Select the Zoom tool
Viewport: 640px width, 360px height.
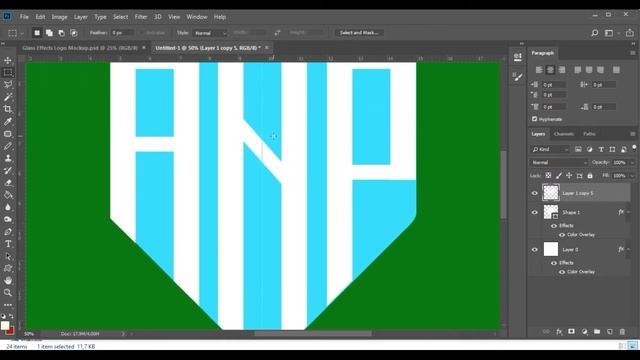[8, 293]
